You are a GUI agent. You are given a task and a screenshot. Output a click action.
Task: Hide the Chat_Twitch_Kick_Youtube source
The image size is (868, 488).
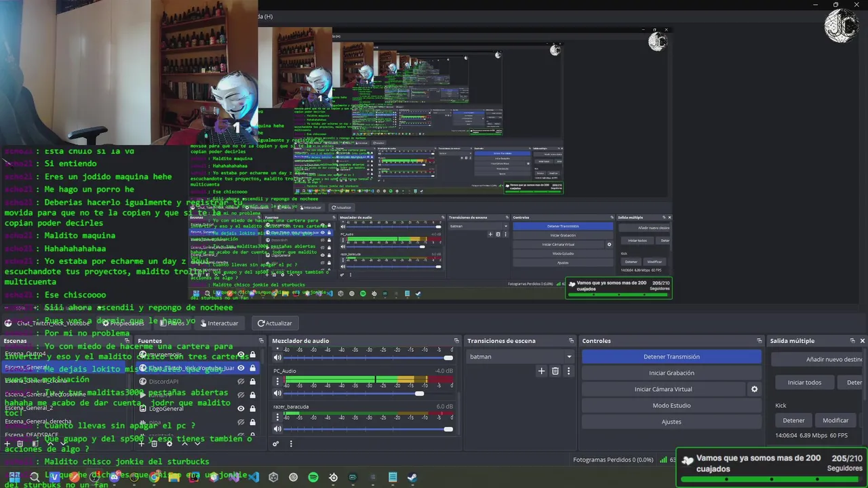tap(241, 368)
